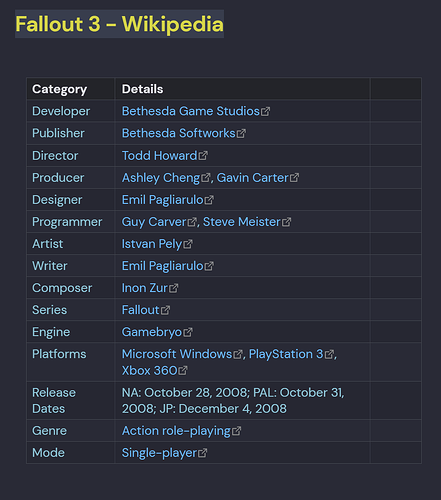Visit the Microsoft Windows link
Viewport: 441px width, 500px height.
click(x=177, y=354)
